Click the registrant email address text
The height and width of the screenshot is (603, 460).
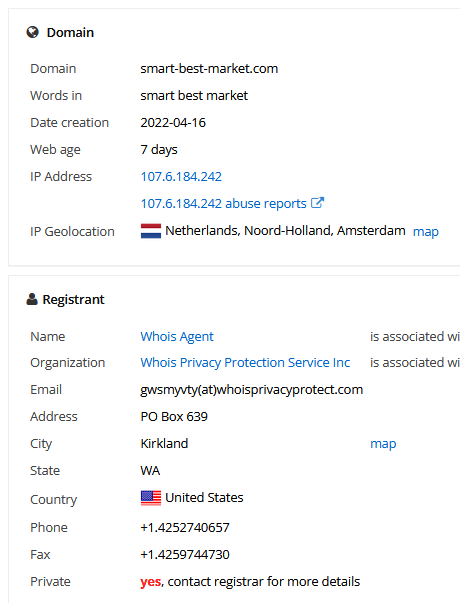pos(252,390)
